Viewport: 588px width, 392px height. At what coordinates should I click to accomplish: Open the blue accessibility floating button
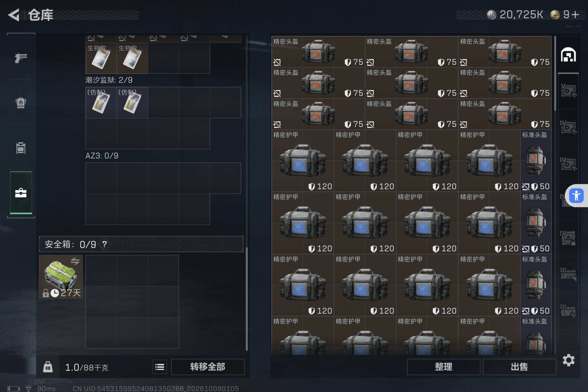tap(576, 196)
